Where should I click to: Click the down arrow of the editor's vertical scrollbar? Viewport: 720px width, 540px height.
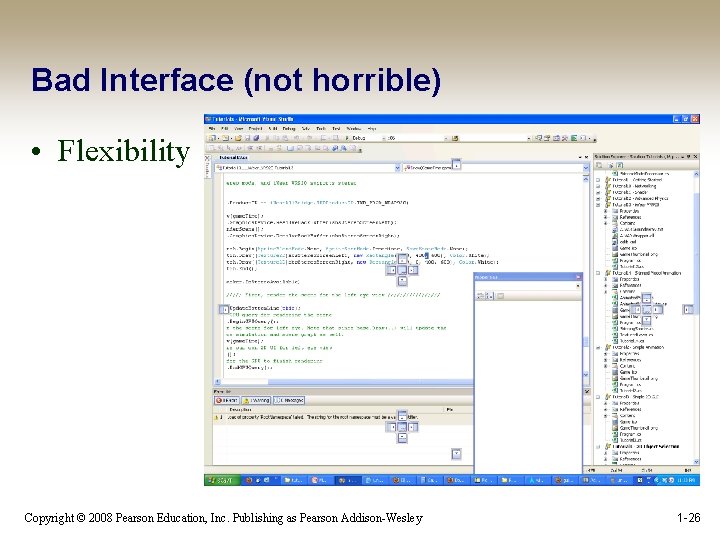click(x=586, y=375)
